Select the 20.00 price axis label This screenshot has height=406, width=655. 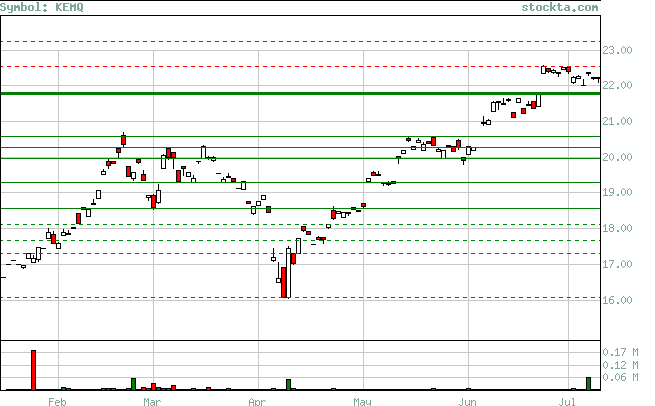pyautogui.click(x=617, y=157)
